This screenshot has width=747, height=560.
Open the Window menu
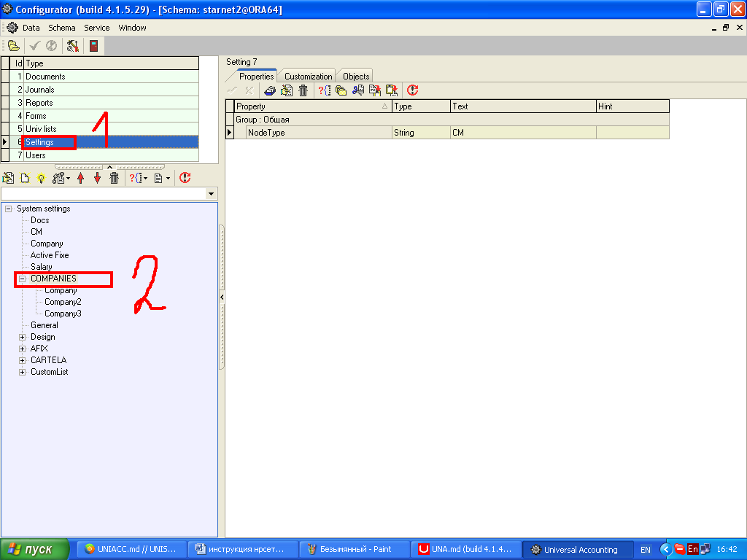tap(133, 28)
